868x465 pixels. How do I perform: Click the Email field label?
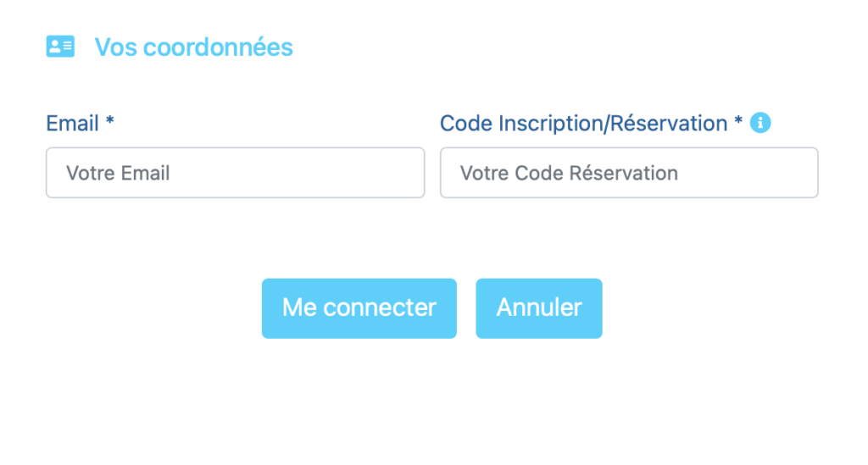73,124
